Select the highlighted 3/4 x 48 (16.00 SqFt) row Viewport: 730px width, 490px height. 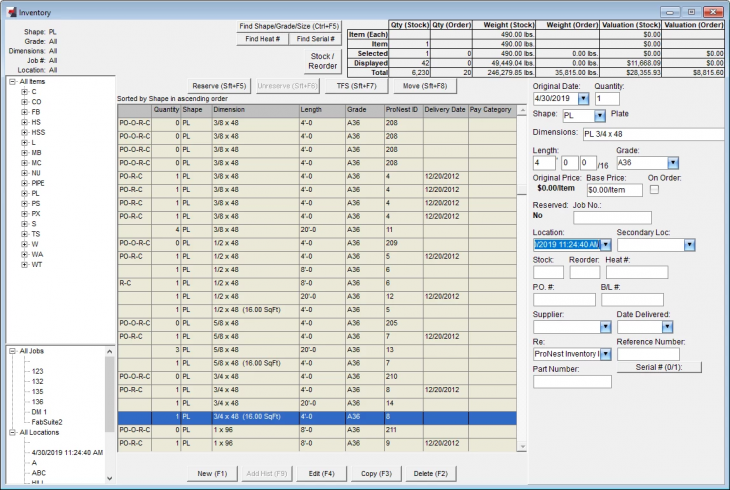click(x=317, y=417)
